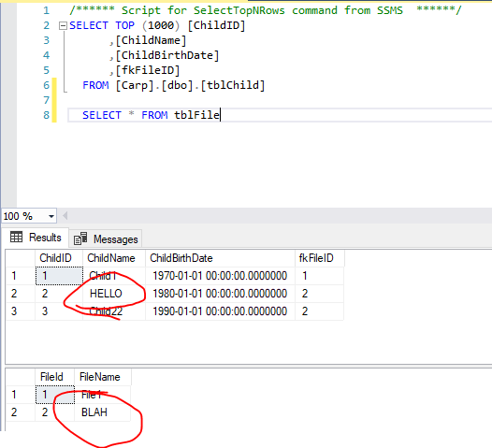Select the fkFileID cell in row 1
Image resolution: width=492 pixels, height=448 pixels.
(x=320, y=276)
